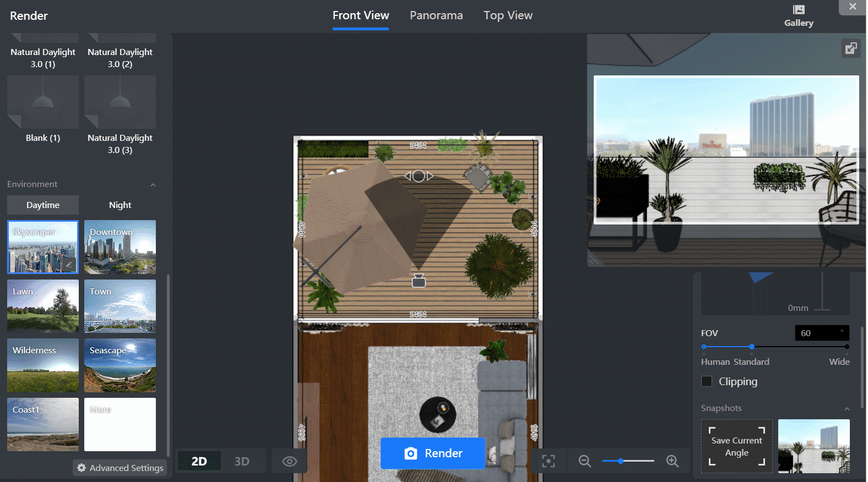Collapse the Snapshots section

tap(847, 409)
